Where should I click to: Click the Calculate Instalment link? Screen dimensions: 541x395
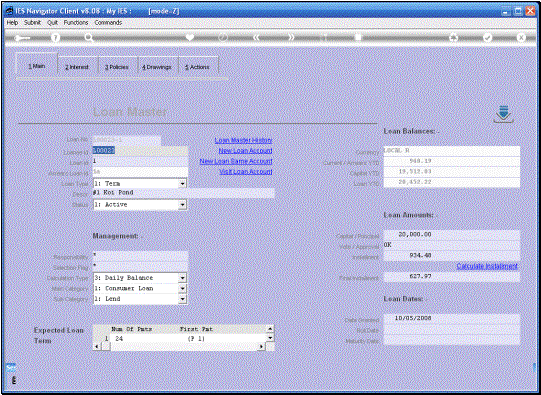[487, 266]
